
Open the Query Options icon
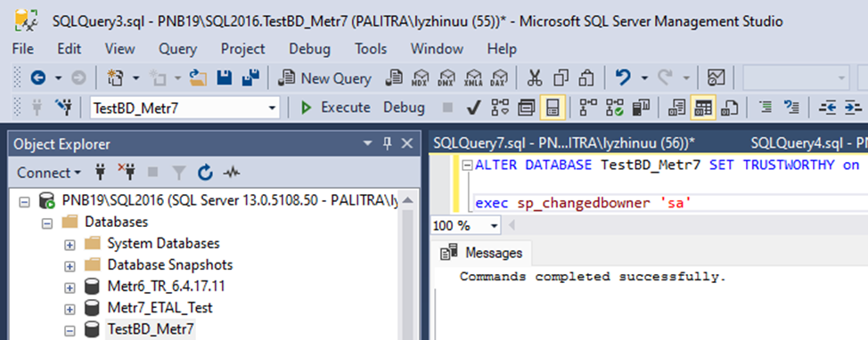[526, 108]
